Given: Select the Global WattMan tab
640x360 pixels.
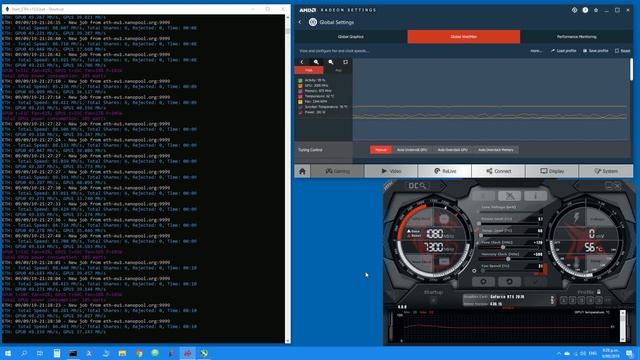Looking at the screenshot, I should click(464, 37).
